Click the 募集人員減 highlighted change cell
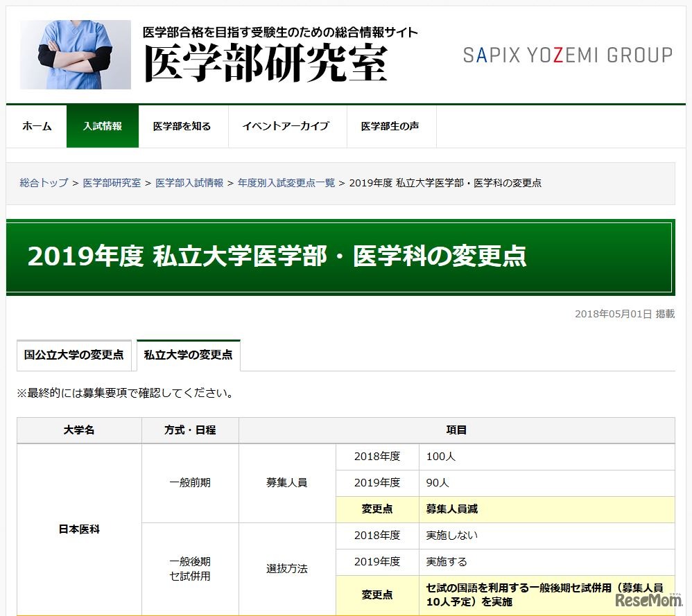 point(451,509)
